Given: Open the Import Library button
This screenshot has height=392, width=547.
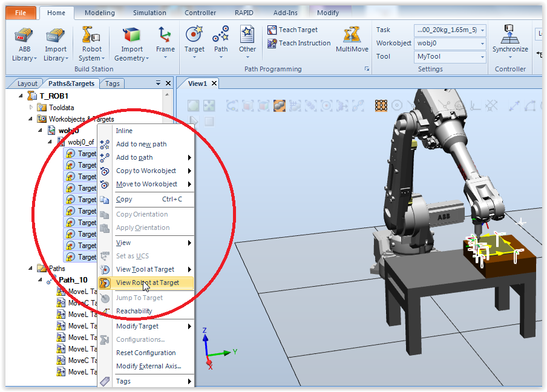Looking at the screenshot, I should tap(56, 44).
